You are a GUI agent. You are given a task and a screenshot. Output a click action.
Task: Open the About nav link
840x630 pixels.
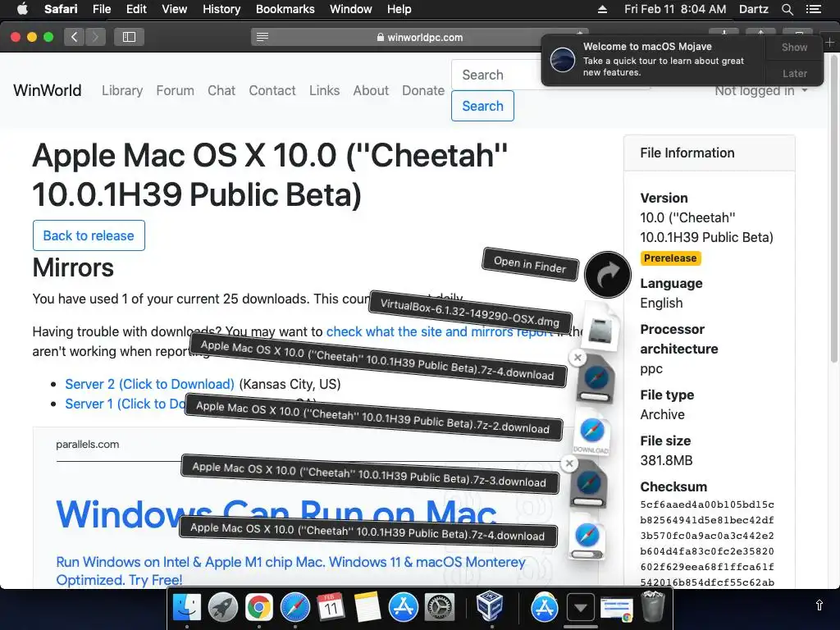pyautogui.click(x=371, y=90)
